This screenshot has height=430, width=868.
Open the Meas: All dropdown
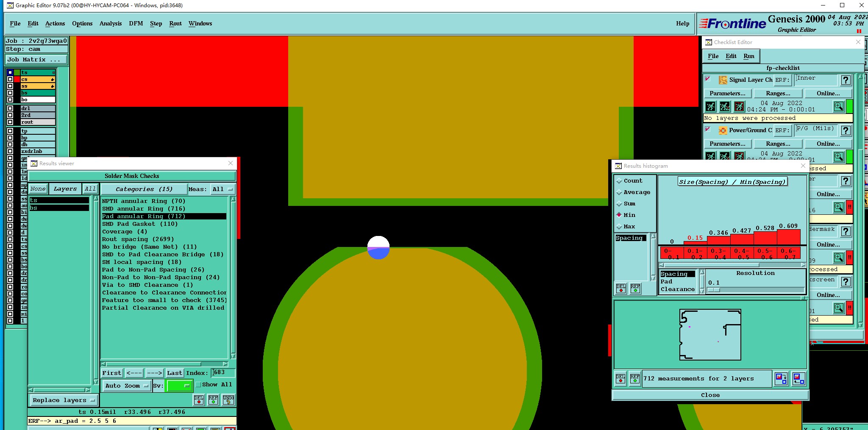[x=223, y=189]
